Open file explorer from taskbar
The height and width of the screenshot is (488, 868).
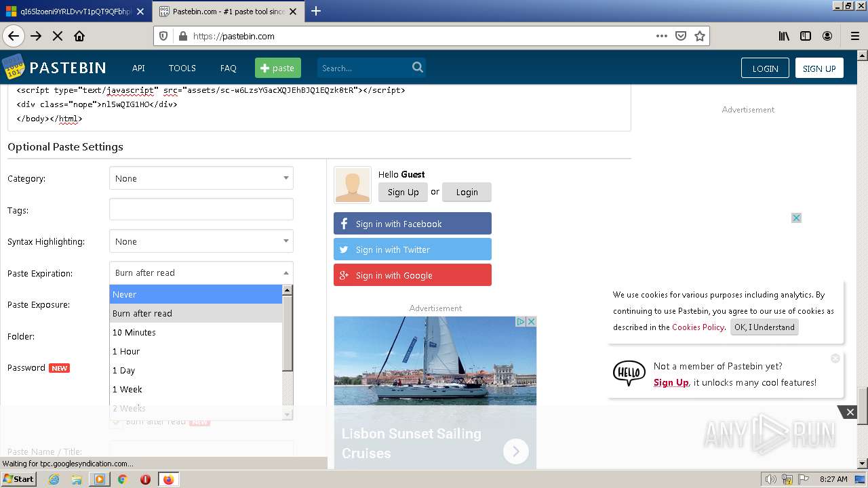pos(77,479)
